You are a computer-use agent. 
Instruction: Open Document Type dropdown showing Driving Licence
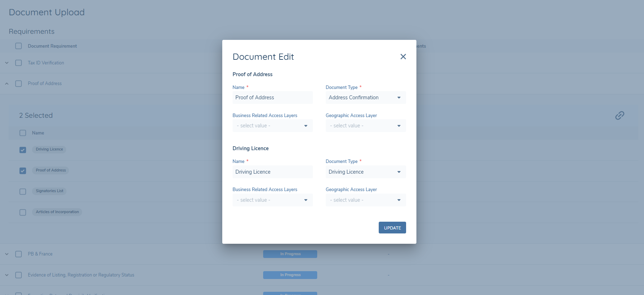point(366,172)
